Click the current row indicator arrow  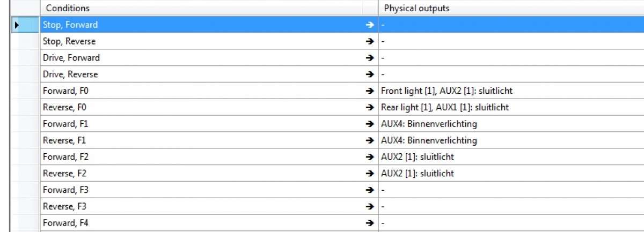tap(17, 25)
